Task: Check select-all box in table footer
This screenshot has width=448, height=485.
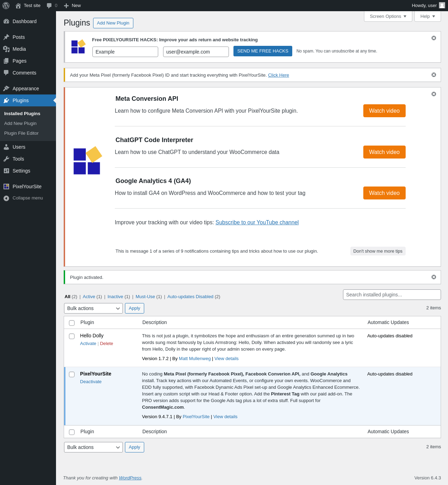Action: pos(72,432)
